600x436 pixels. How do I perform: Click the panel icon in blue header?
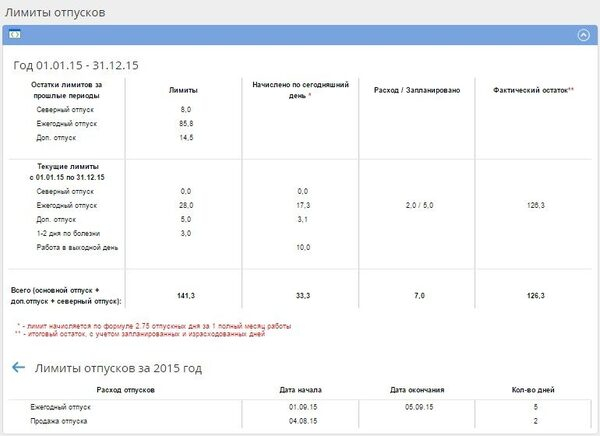pyautogui.click(x=15, y=34)
